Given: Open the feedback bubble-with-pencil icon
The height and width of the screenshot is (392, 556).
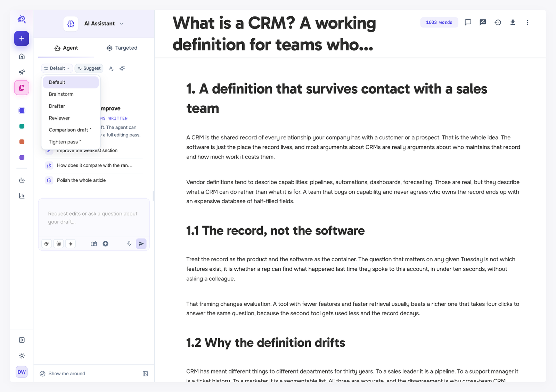Looking at the screenshot, I should tap(483, 22).
